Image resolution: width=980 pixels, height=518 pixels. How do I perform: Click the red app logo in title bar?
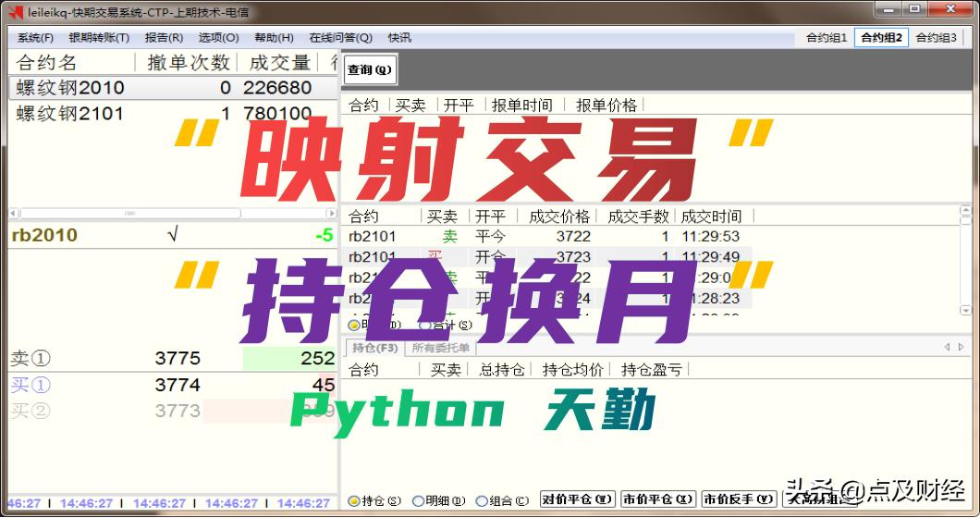[16, 11]
